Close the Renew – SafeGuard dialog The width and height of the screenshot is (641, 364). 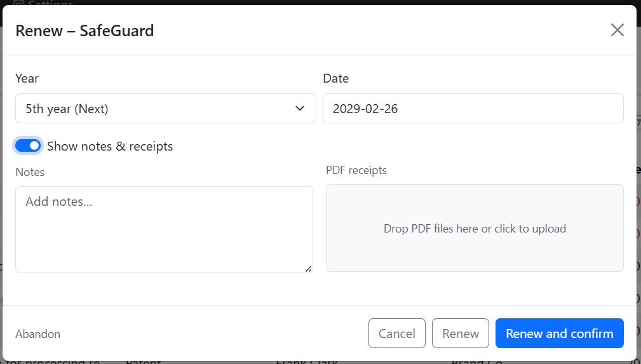tap(617, 30)
